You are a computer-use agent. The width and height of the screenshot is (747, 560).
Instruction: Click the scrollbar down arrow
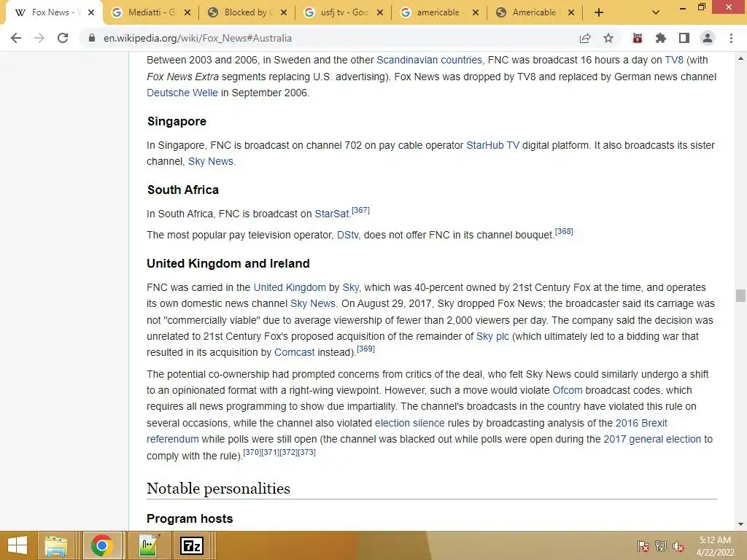tap(740, 524)
